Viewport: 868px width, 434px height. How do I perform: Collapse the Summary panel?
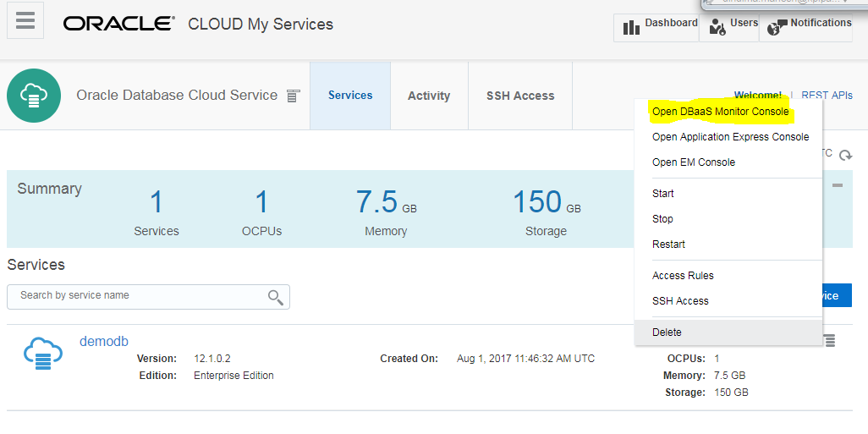point(837,185)
